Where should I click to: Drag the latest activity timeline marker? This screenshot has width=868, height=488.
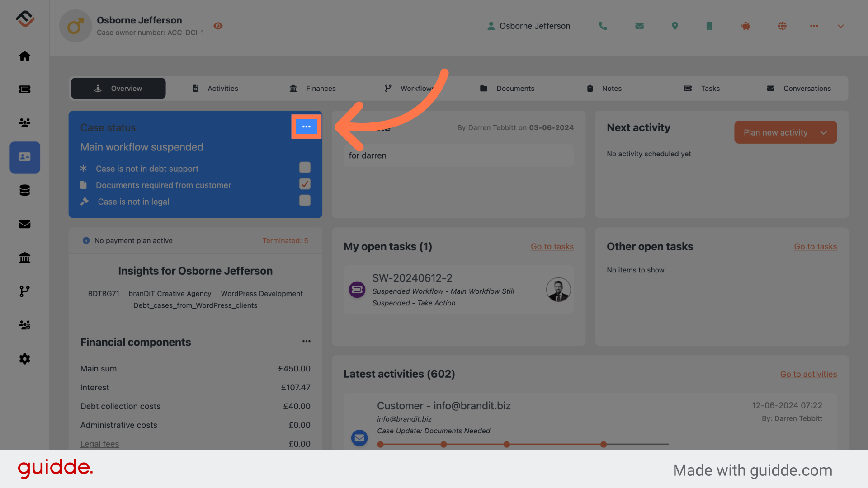pyautogui.click(x=604, y=443)
